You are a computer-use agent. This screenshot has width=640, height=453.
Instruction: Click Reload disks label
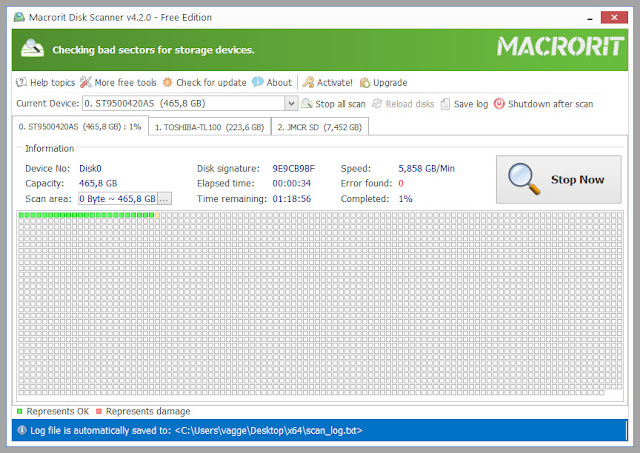pyautogui.click(x=410, y=104)
